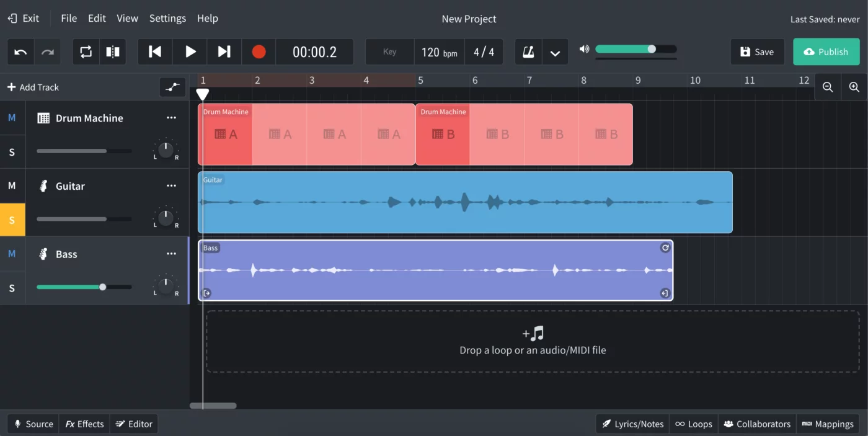The height and width of the screenshot is (436, 868).
Task: Adjust the master volume slider
Action: point(636,49)
